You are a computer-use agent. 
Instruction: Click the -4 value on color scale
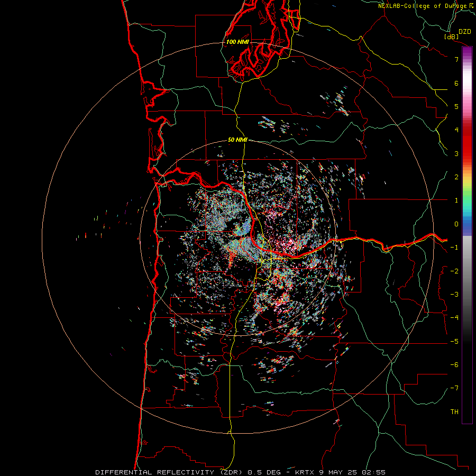(x=454, y=318)
